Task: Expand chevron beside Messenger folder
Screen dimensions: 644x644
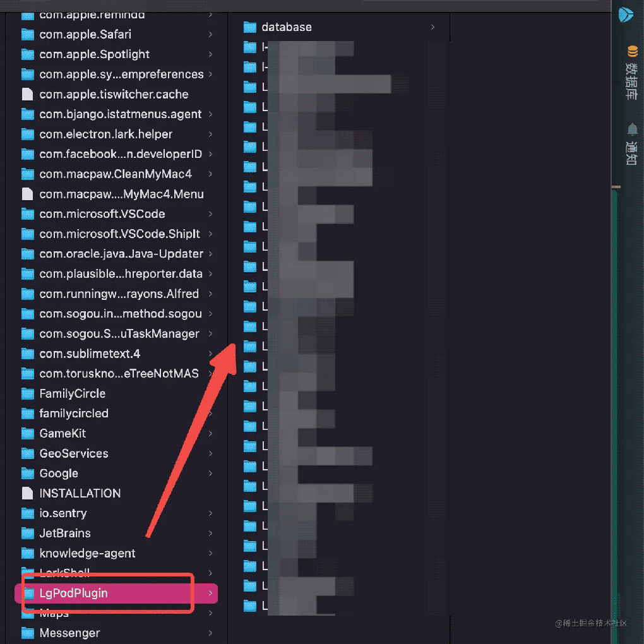Action: tap(210, 633)
